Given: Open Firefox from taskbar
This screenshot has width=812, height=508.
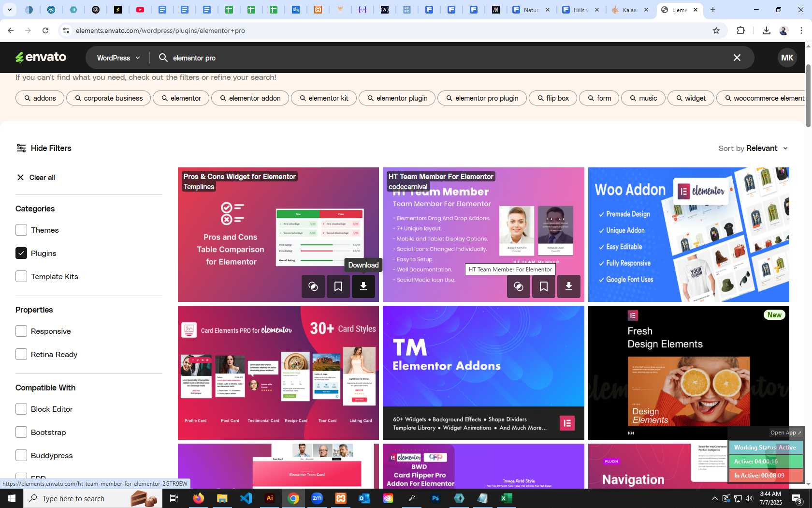Looking at the screenshot, I should pos(199,498).
